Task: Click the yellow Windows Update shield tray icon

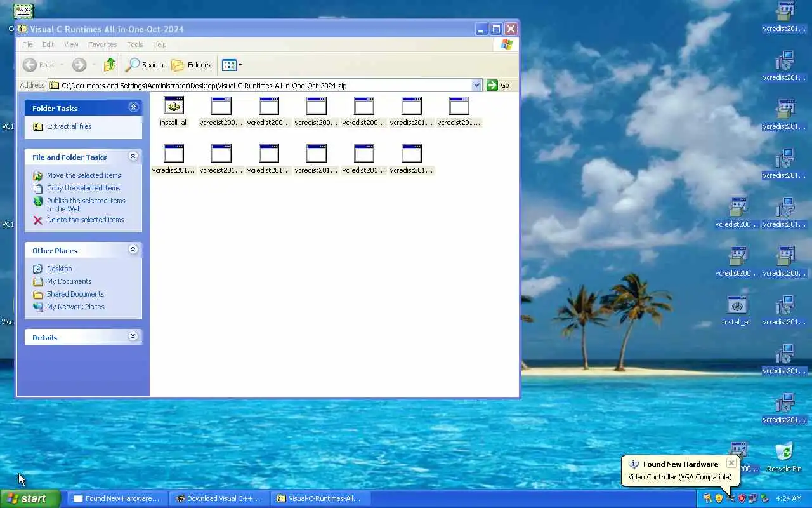Action: point(719,498)
